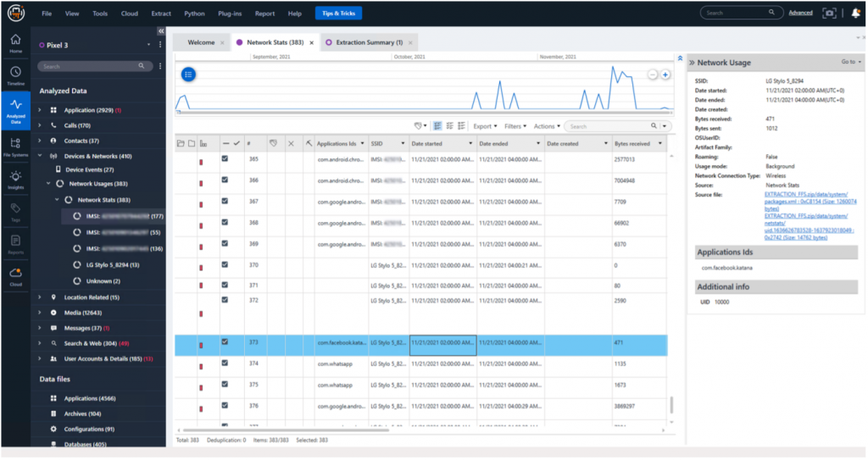This screenshot has width=868, height=460.
Task: Click the X column header icon
Action: [291, 143]
